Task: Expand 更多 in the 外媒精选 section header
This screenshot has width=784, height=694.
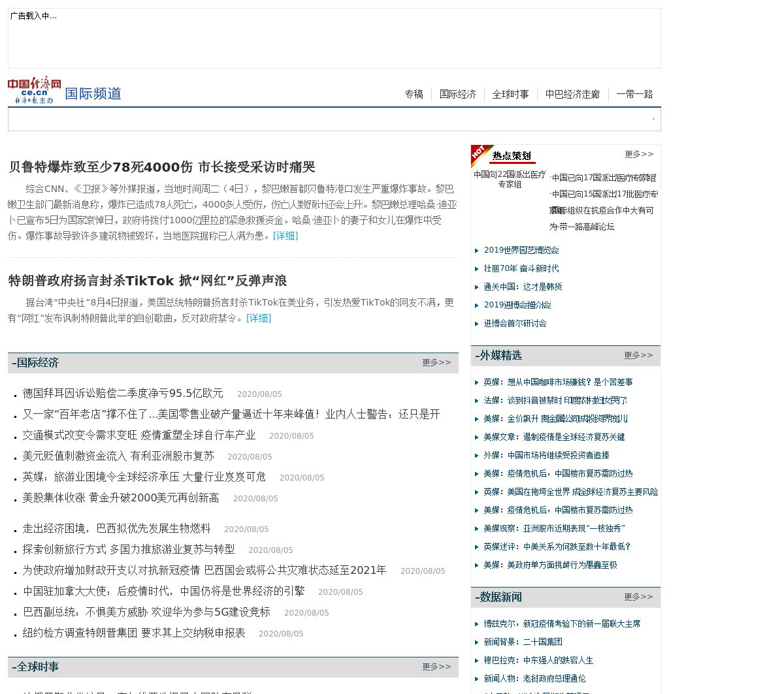Action: pyautogui.click(x=638, y=355)
